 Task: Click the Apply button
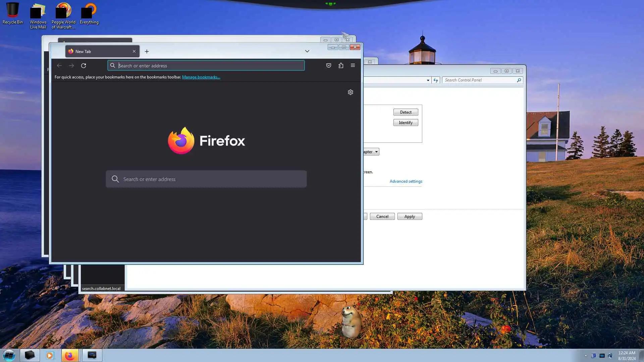pyautogui.click(x=410, y=217)
